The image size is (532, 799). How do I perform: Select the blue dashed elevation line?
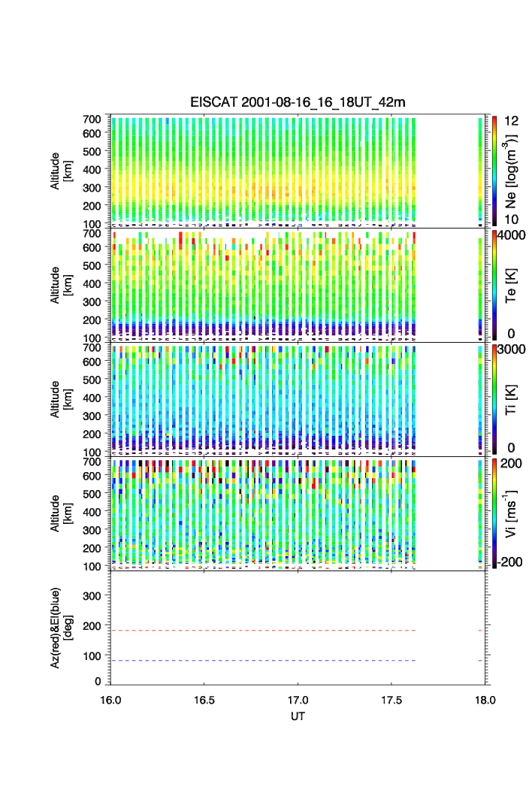tap(263, 661)
